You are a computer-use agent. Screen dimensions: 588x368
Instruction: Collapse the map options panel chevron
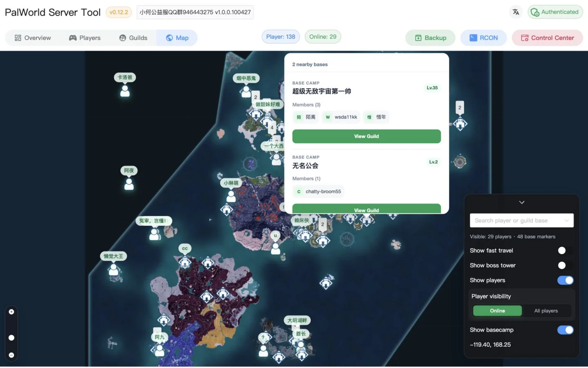pyautogui.click(x=522, y=202)
